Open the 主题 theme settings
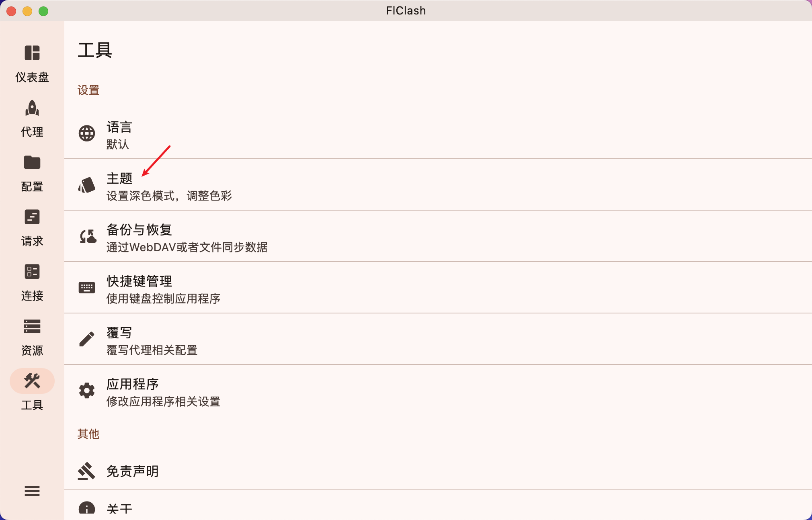This screenshot has width=812, height=520. [438, 185]
